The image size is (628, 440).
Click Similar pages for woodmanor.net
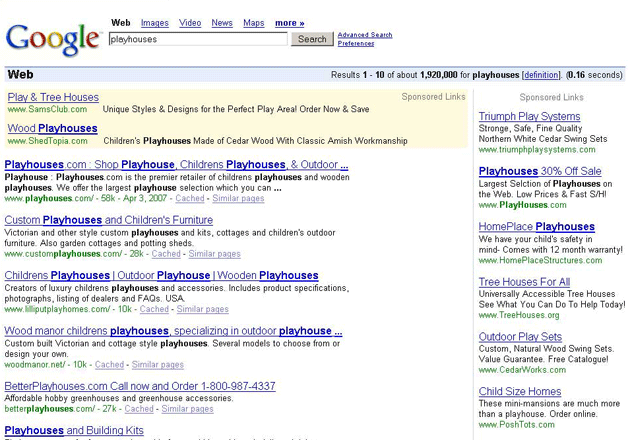(158, 365)
